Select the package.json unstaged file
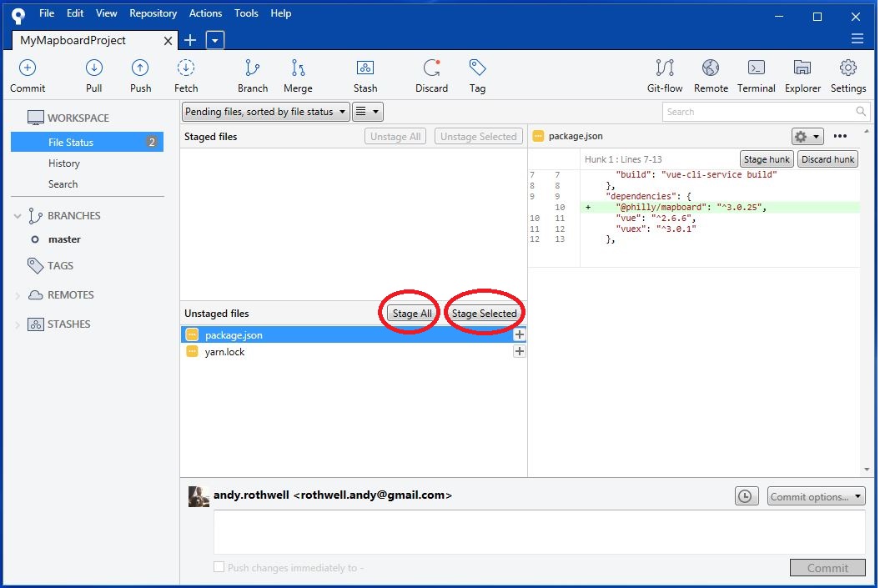 354,335
